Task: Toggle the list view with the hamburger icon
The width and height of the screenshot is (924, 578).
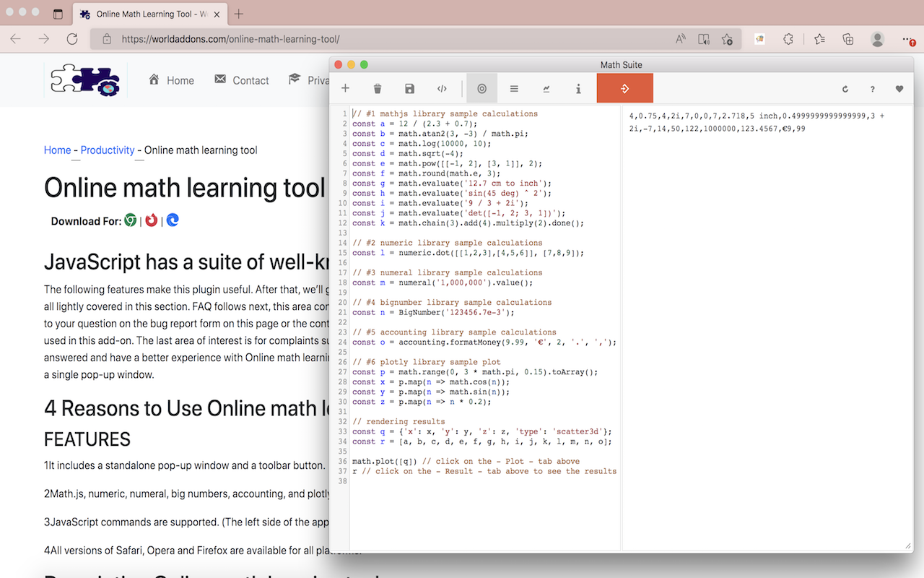Action: 514,87
